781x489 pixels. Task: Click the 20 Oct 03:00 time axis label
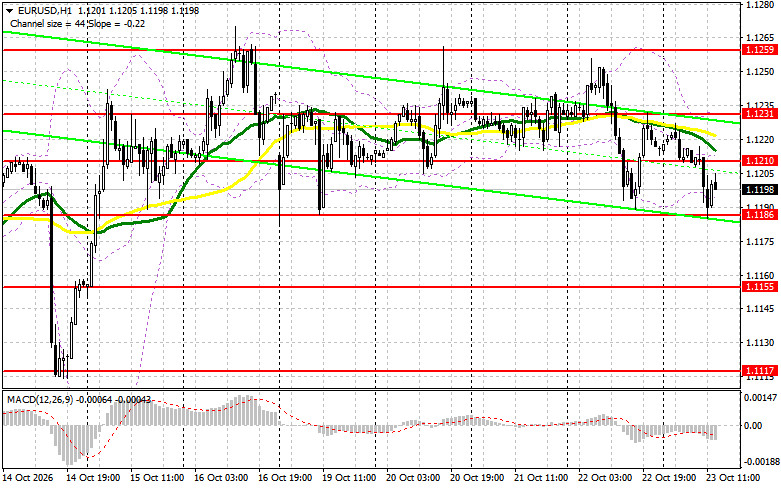tap(413, 478)
